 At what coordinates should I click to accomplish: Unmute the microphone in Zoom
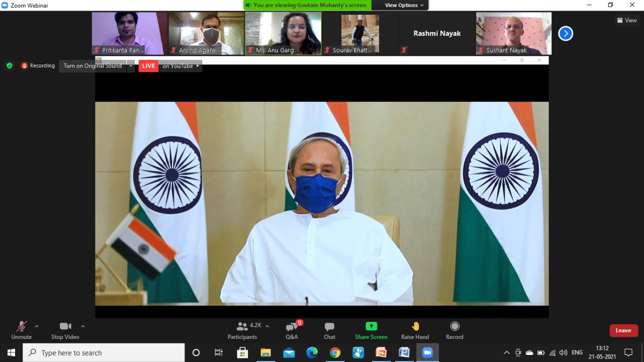coord(21,330)
